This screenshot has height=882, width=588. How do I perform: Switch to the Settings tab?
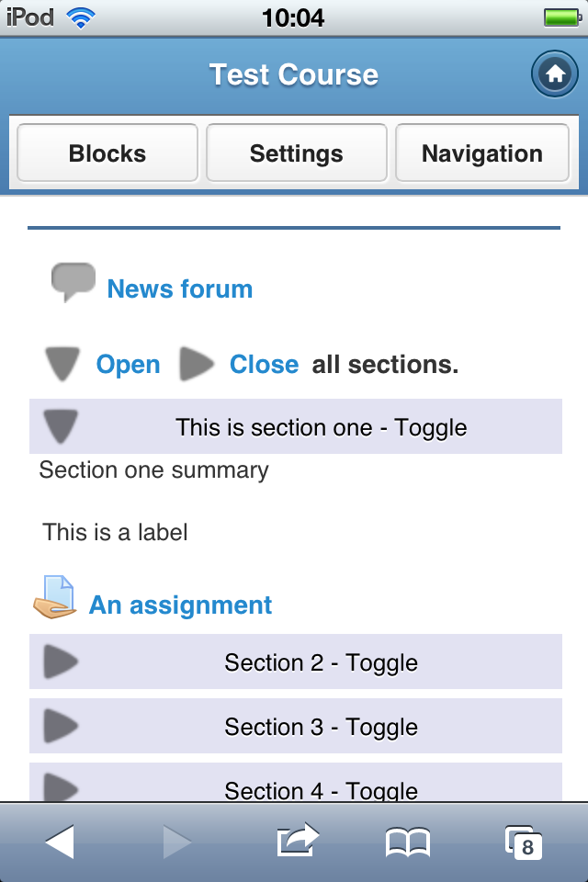(297, 153)
